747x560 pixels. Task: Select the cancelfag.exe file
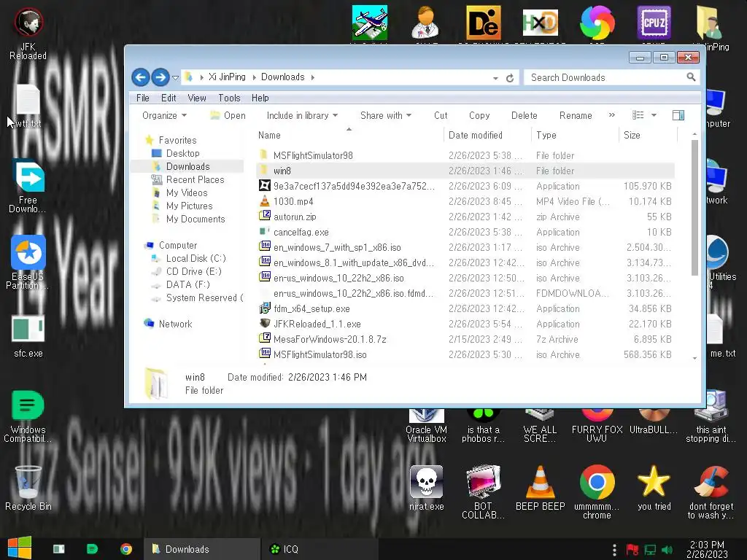[301, 232]
